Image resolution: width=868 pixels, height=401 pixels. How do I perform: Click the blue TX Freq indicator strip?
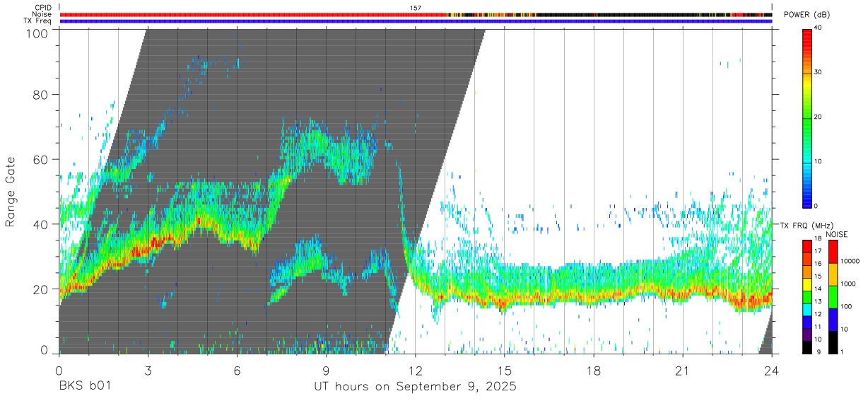pyautogui.click(x=416, y=21)
